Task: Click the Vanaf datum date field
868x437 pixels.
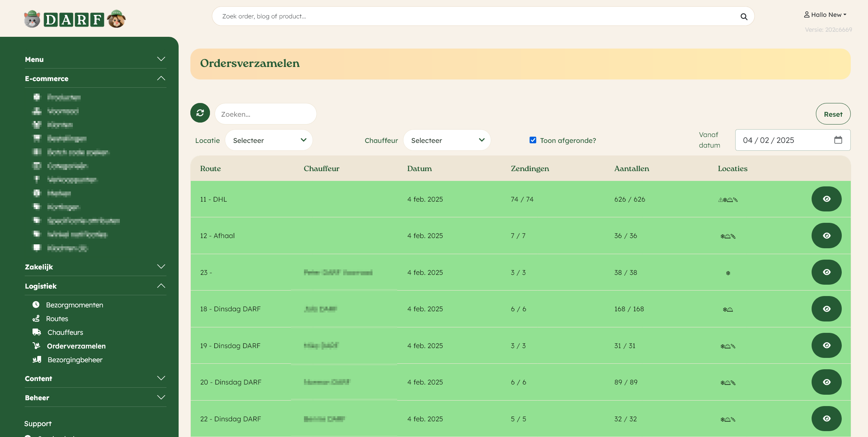Action: pyautogui.click(x=793, y=140)
